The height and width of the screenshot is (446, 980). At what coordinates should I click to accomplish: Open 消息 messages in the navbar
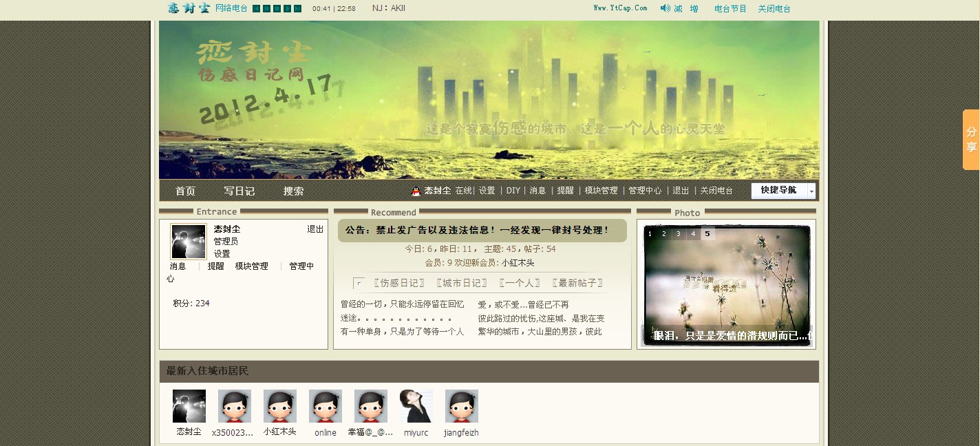click(x=537, y=191)
